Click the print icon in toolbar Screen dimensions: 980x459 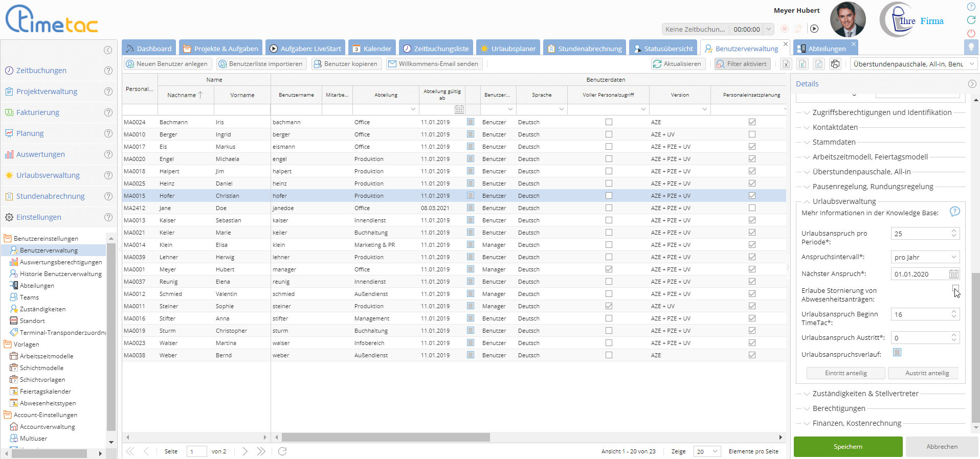coord(835,64)
